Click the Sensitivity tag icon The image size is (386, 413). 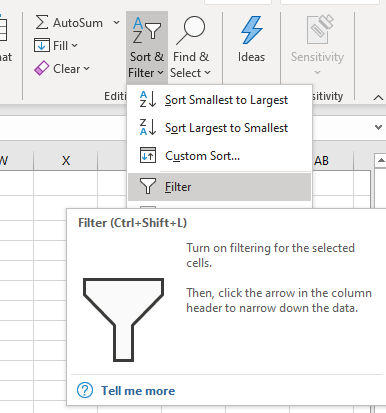[x=319, y=29]
